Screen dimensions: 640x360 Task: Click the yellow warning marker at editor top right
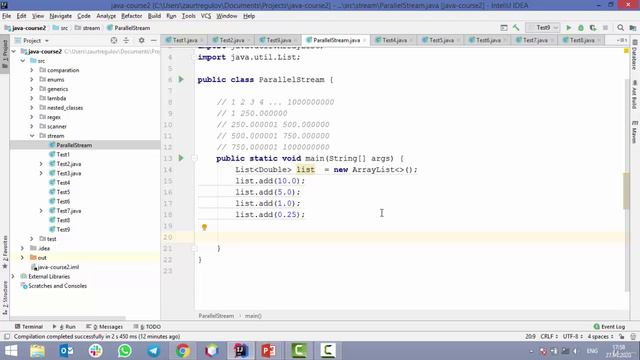pos(626,51)
